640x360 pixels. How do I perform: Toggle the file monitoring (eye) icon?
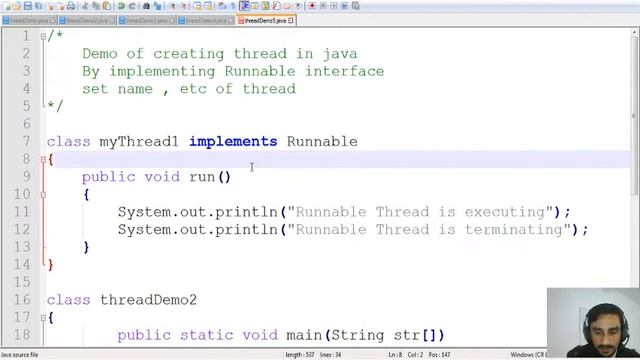tap(298, 6)
